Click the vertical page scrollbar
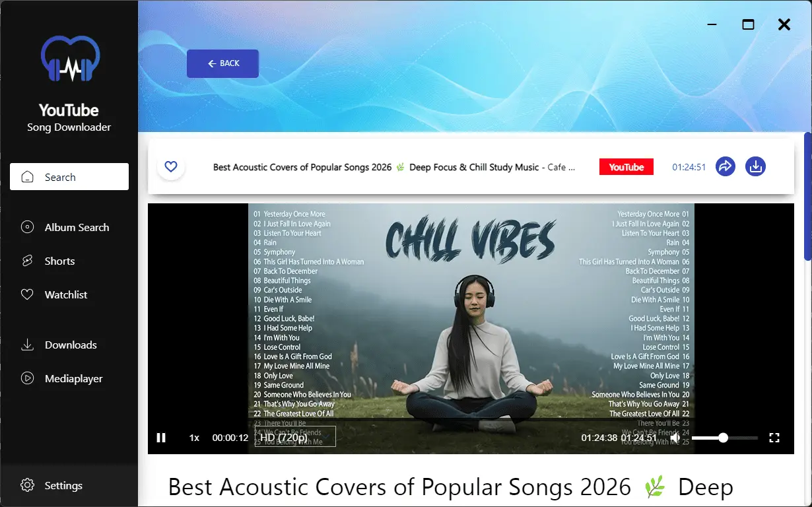The image size is (812, 507). tap(808, 196)
